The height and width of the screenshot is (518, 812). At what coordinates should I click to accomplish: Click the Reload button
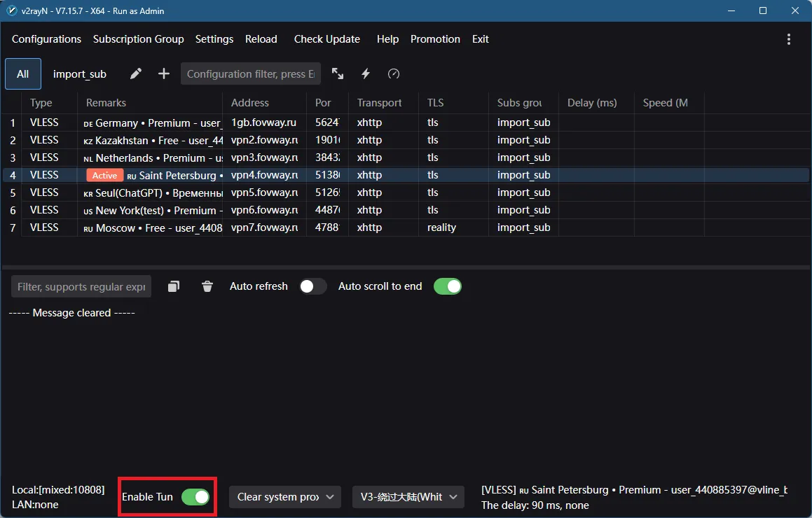261,39
